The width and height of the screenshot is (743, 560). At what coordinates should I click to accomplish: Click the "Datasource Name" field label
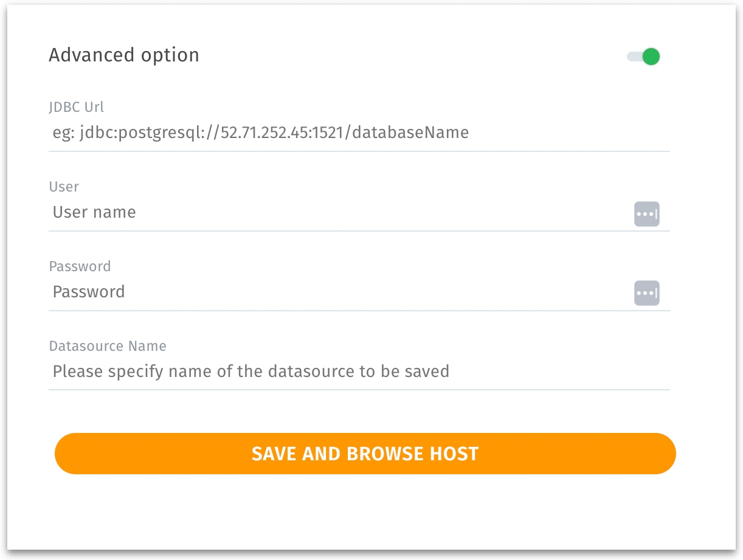pyautogui.click(x=108, y=346)
